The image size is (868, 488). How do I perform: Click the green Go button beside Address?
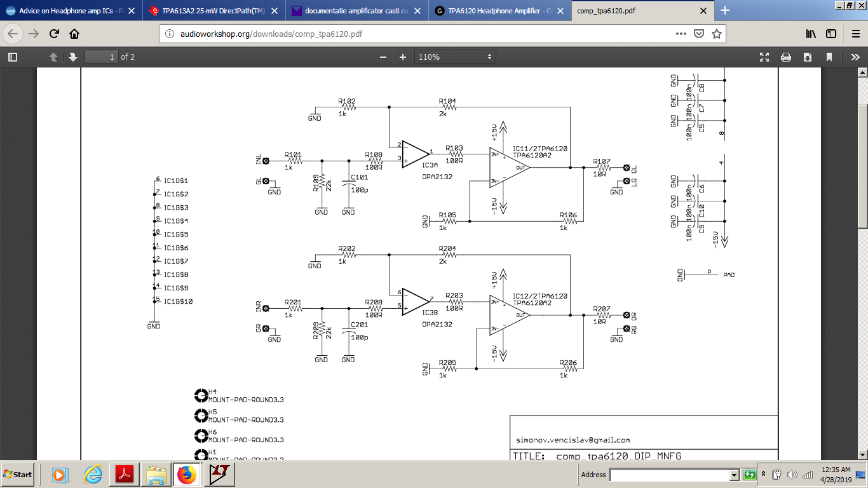tap(750, 475)
